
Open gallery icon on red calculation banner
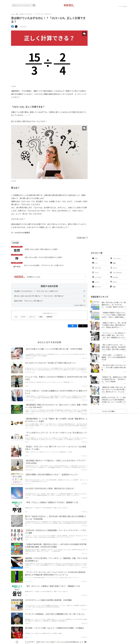[84, 33]
